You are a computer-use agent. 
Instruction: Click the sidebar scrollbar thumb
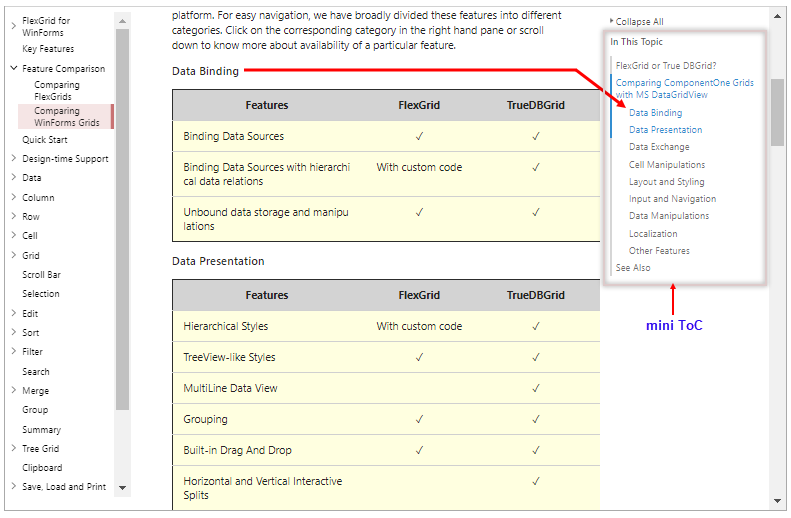(x=122, y=219)
